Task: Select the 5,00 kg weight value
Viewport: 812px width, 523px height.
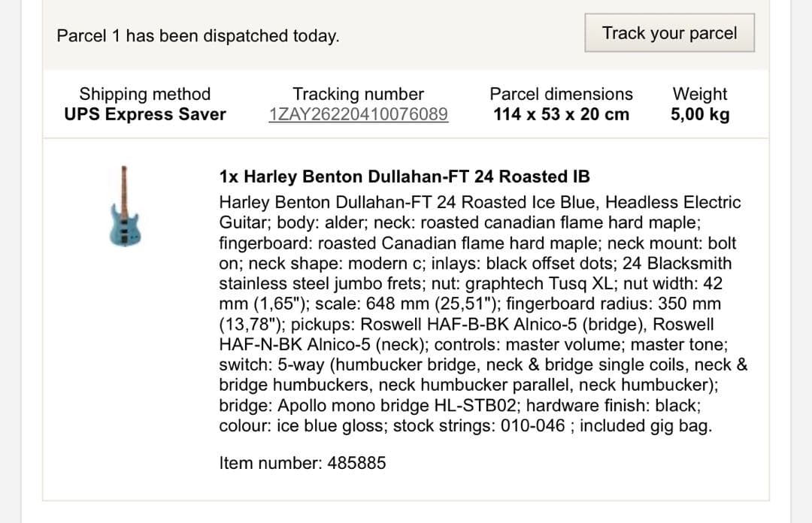Action: 699,114
